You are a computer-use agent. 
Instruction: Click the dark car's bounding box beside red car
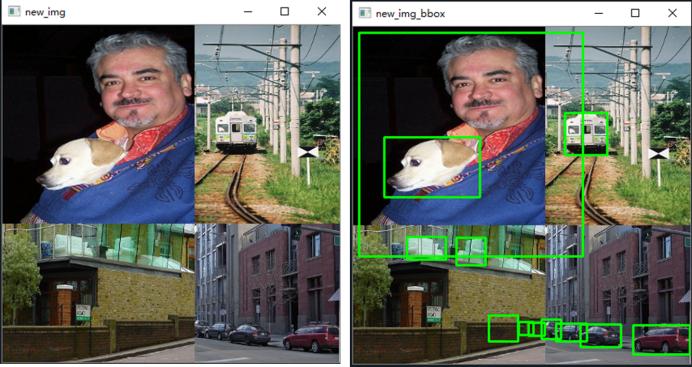[x=601, y=336]
